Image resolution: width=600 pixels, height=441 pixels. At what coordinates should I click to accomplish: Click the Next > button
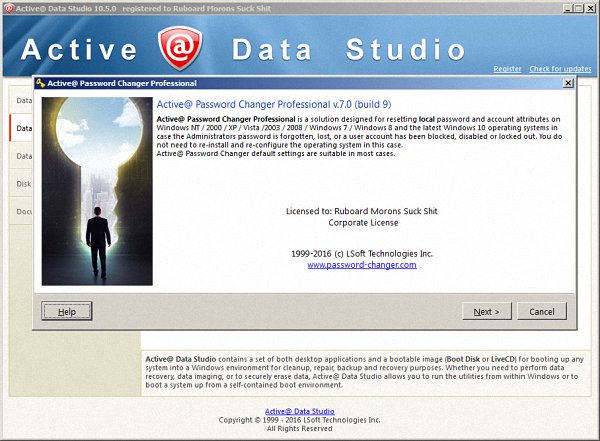pyautogui.click(x=486, y=312)
